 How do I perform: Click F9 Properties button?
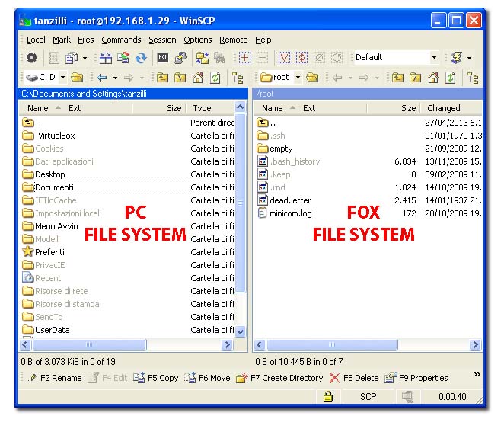point(416,378)
